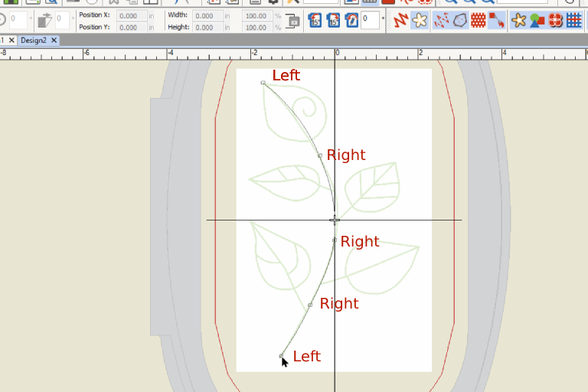The height and width of the screenshot is (392, 588).
Task: Toggle the show object outlines icon
Action: pyautogui.click(x=459, y=20)
